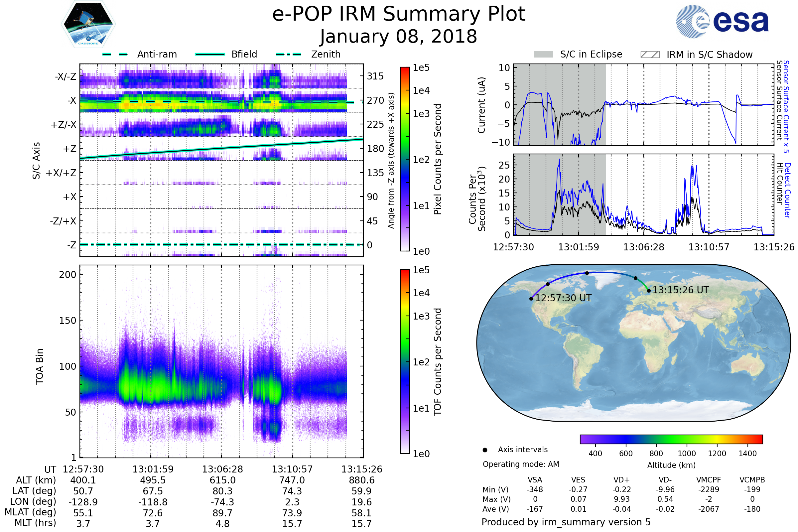Click the Zenith dash-dot legend marker
Screen dimensions: 798x532
tap(288, 54)
